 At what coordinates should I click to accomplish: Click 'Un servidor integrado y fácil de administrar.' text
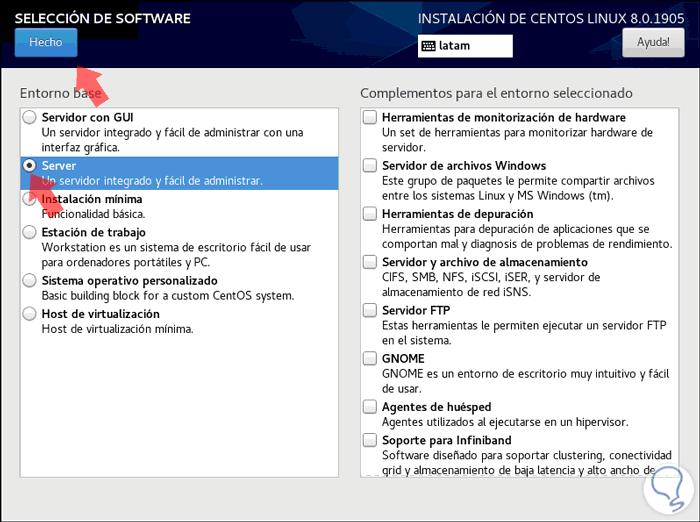tap(152, 181)
